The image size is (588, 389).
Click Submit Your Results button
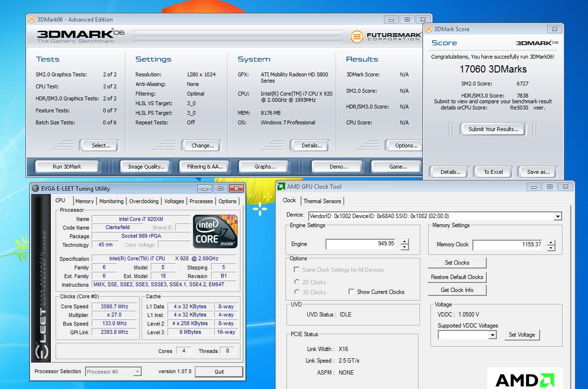[x=493, y=129]
